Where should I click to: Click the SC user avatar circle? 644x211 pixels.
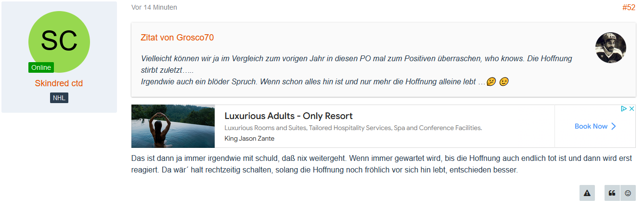(59, 42)
